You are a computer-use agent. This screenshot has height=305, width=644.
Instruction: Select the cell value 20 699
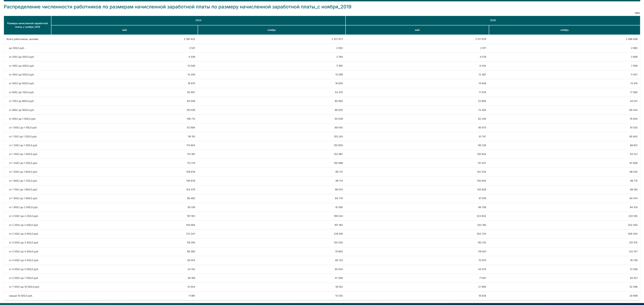point(633,296)
